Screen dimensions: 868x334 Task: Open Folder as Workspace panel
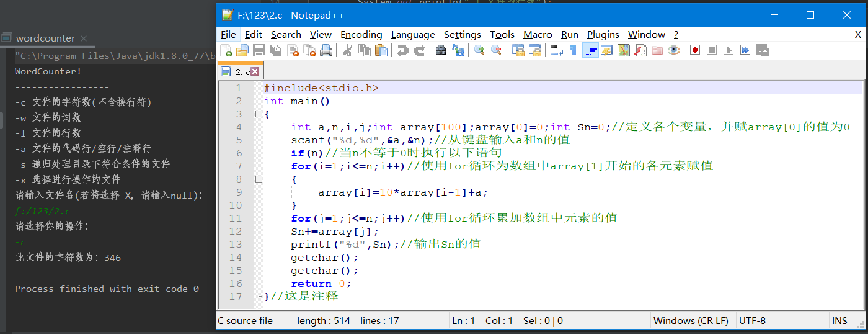tap(657, 50)
